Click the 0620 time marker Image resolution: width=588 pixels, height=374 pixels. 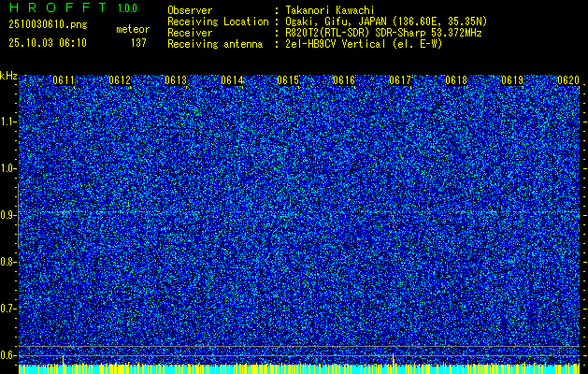pyautogui.click(x=568, y=80)
